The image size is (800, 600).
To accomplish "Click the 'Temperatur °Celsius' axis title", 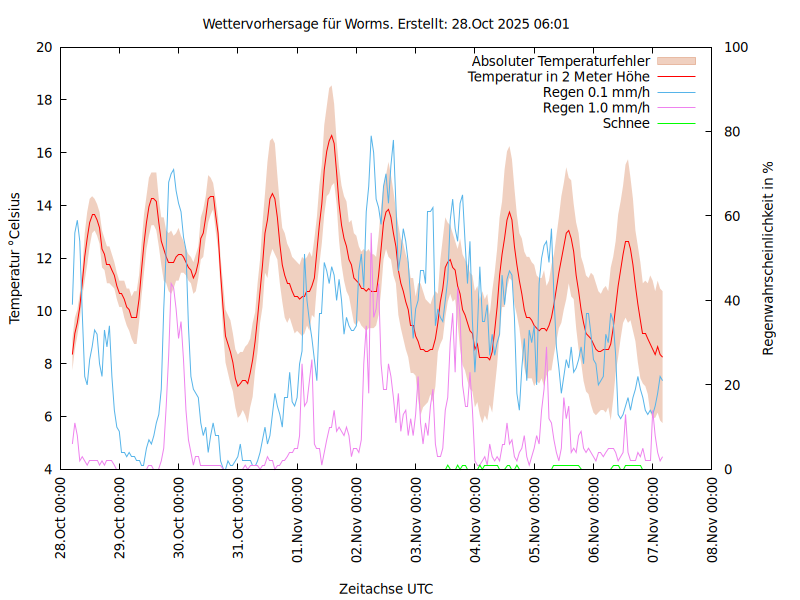I will [x=15, y=258].
